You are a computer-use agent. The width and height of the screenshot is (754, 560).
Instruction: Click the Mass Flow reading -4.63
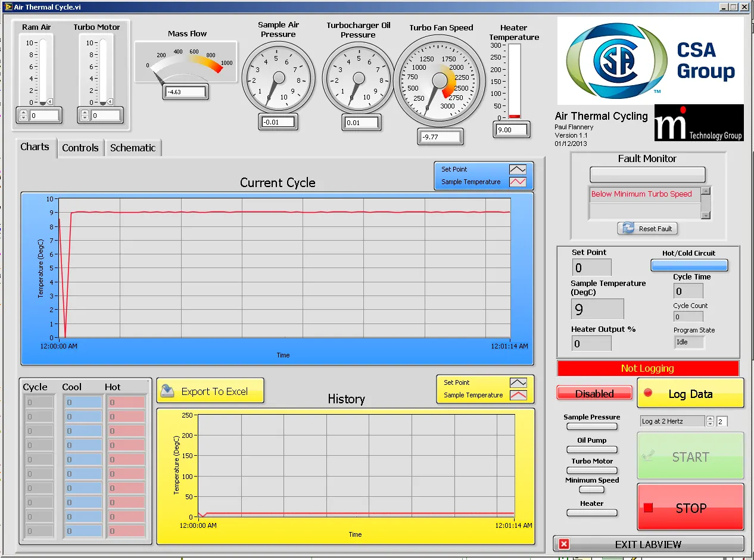coord(185,92)
